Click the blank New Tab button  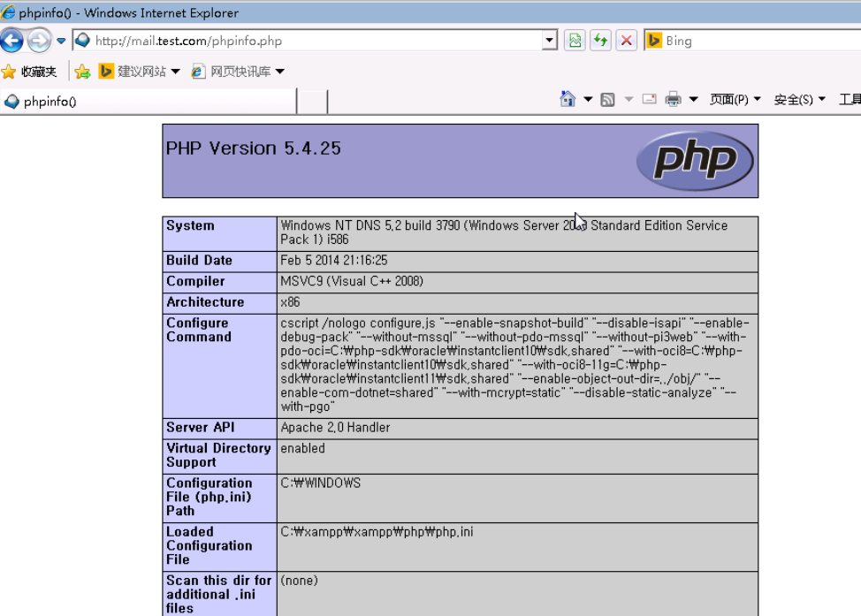tap(312, 102)
